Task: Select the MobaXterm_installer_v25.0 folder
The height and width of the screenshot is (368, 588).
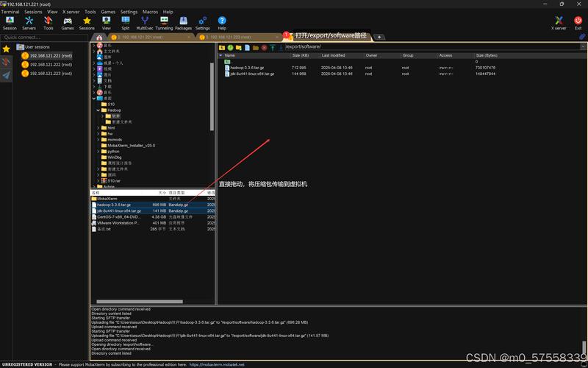Action: (128, 145)
